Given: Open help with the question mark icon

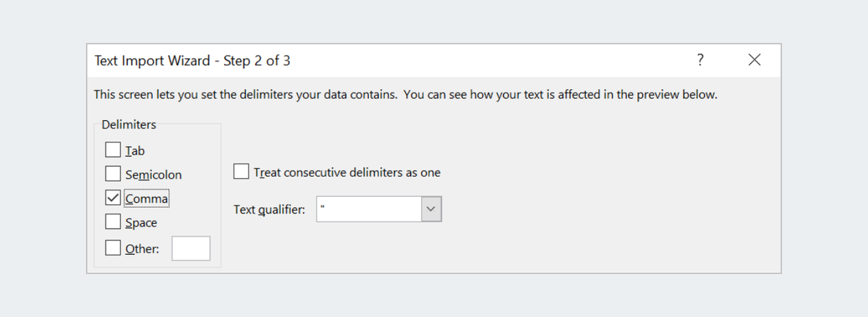Looking at the screenshot, I should (x=699, y=61).
